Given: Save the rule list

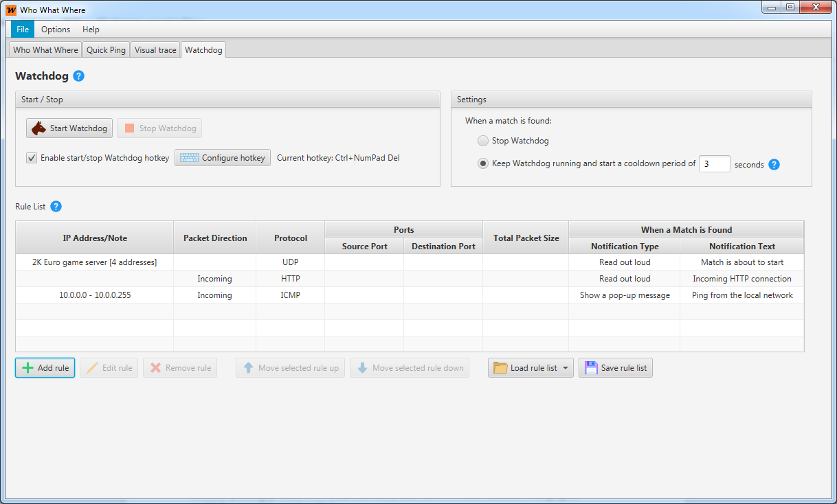Looking at the screenshot, I should (615, 368).
